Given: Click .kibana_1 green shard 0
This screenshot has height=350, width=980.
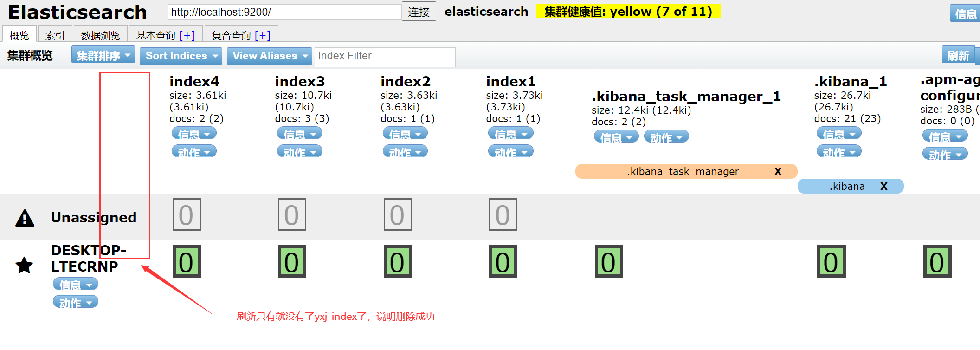Looking at the screenshot, I should (831, 261).
